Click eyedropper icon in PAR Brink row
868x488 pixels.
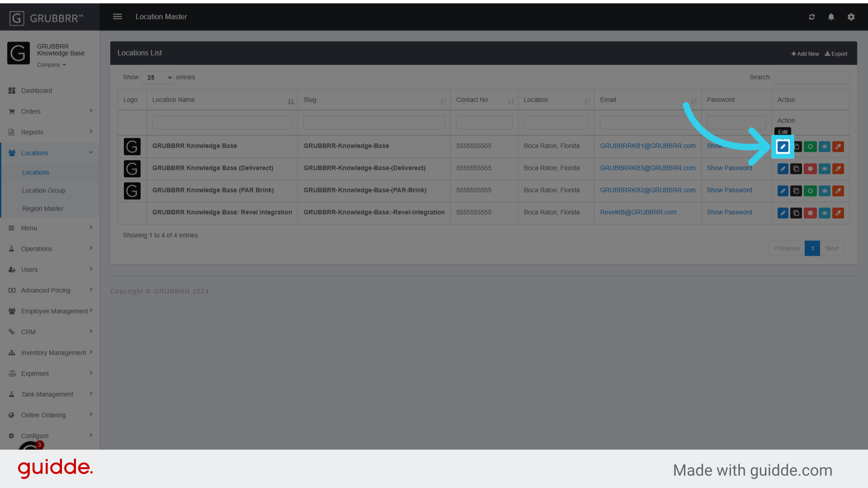[x=838, y=191]
